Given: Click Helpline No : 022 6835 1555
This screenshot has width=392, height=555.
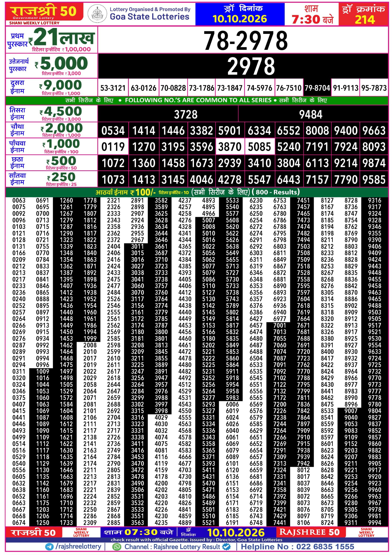Looking at the screenshot, I should pos(297,547).
